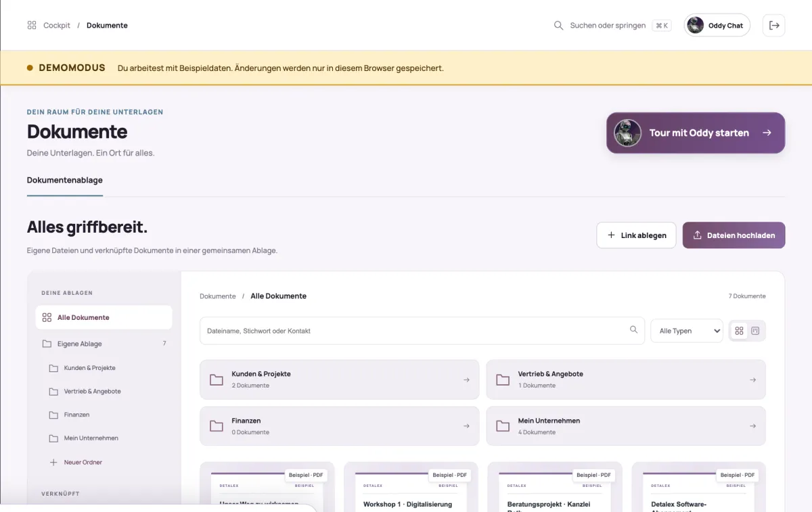
Task: Open the 'Finanzen' folder card
Action: [339, 426]
